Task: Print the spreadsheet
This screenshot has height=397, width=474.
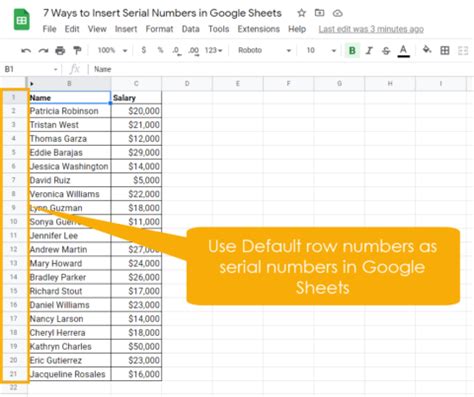Action: [x=60, y=51]
